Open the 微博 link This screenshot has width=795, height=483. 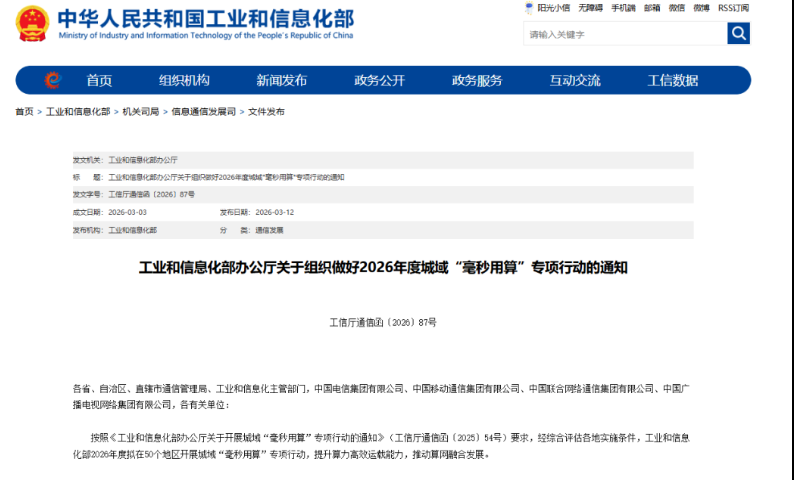[702, 8]
